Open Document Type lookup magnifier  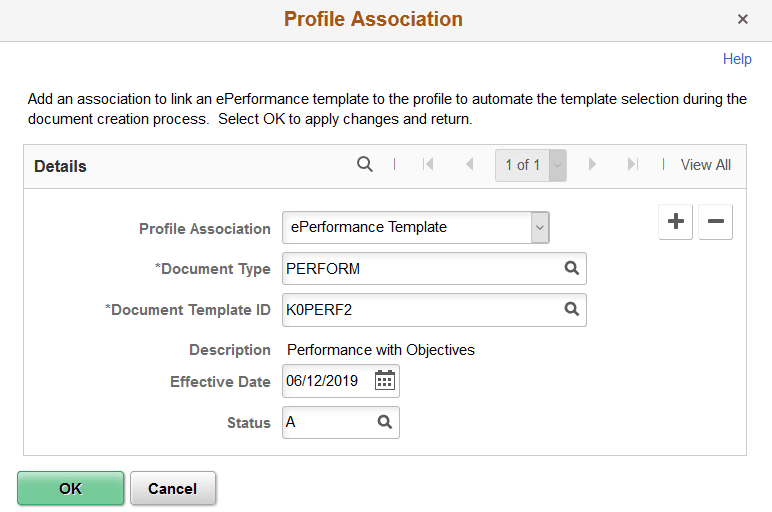(572, 269)
